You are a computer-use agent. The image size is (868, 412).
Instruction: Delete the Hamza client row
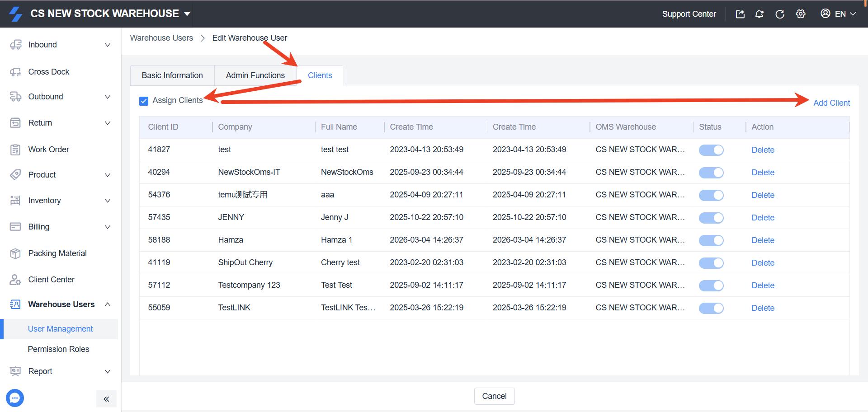[x=763, y=240]
